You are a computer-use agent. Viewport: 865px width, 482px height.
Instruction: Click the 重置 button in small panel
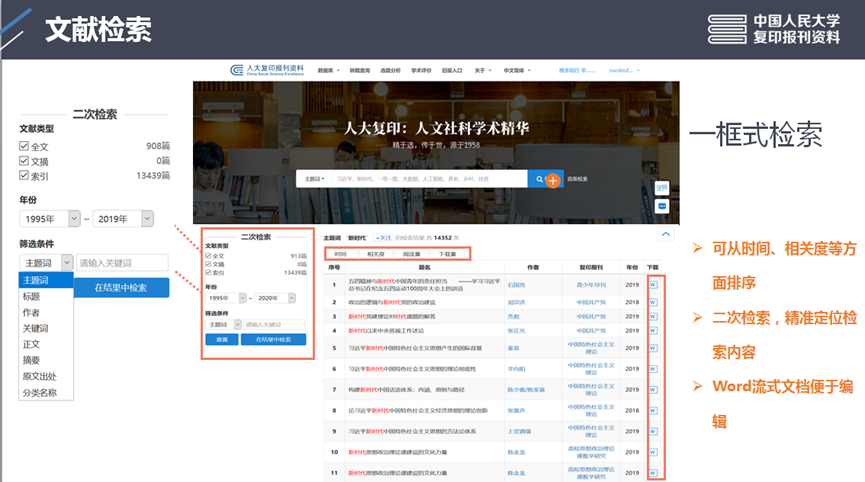click(222, 340)
